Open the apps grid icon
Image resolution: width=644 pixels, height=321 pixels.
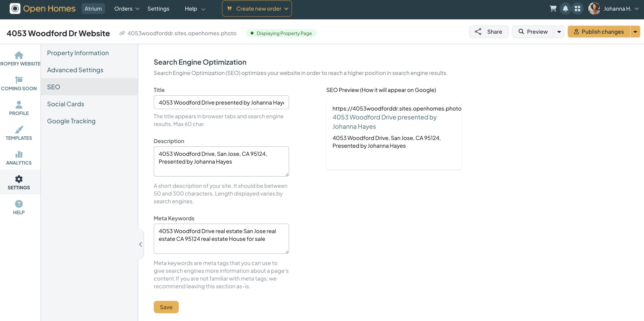tap(577, 9)
